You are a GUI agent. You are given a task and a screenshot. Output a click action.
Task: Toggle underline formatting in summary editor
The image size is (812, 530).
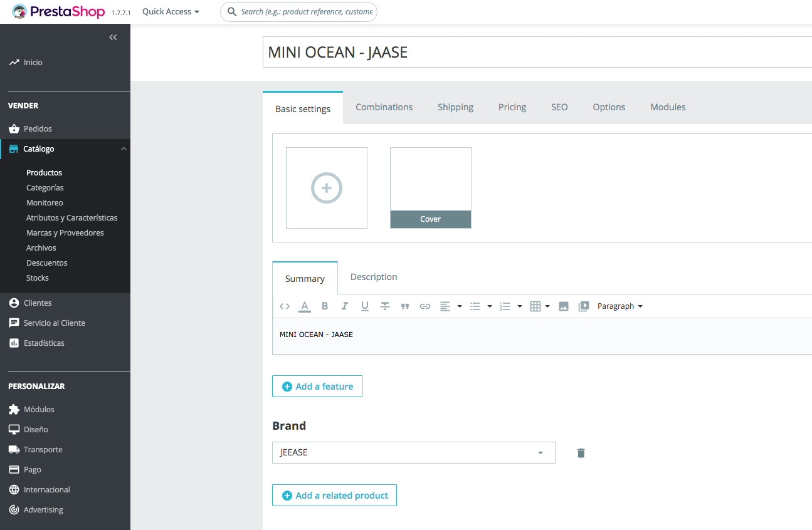[365, 306]
